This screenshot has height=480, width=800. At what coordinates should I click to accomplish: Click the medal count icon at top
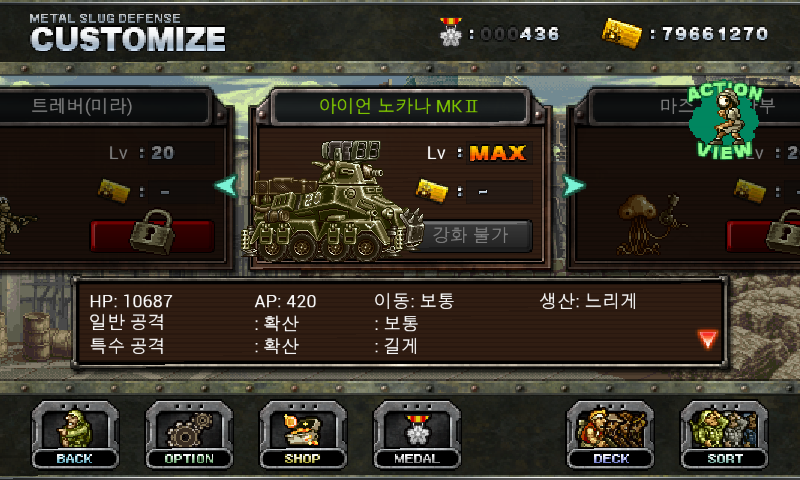coord(451,32)
